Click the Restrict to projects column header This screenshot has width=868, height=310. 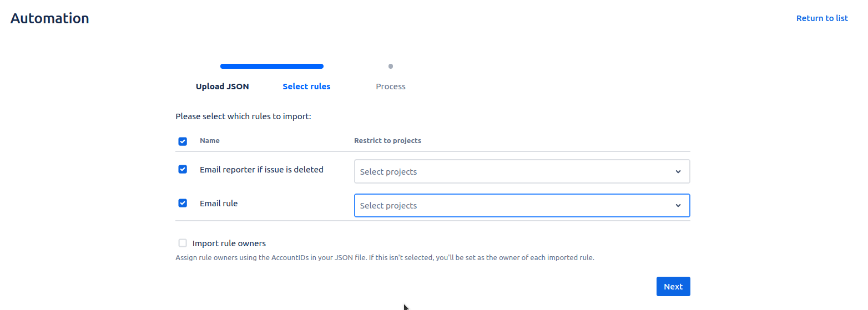(x=387, y=141)
